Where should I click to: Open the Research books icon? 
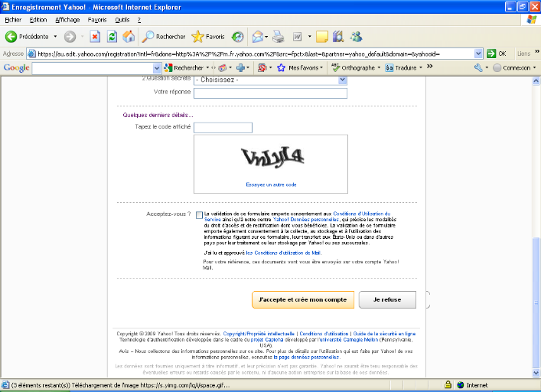(x=338, y=37)
